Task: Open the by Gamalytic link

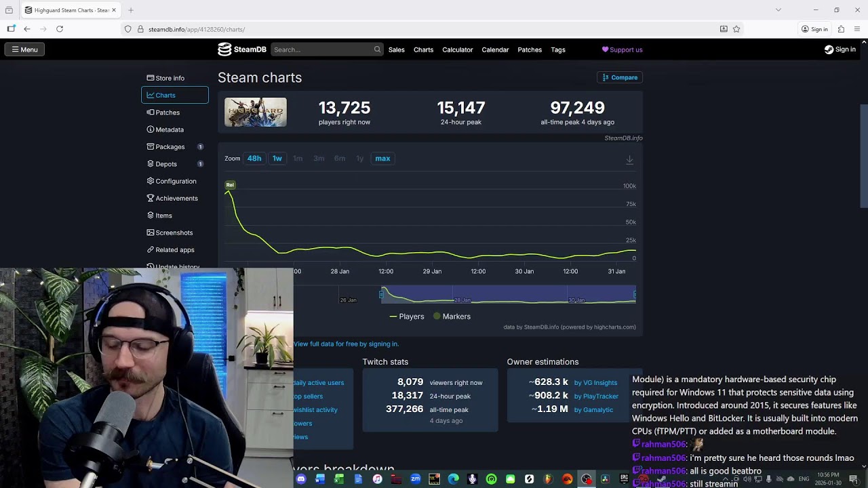Action: [593, 409]
